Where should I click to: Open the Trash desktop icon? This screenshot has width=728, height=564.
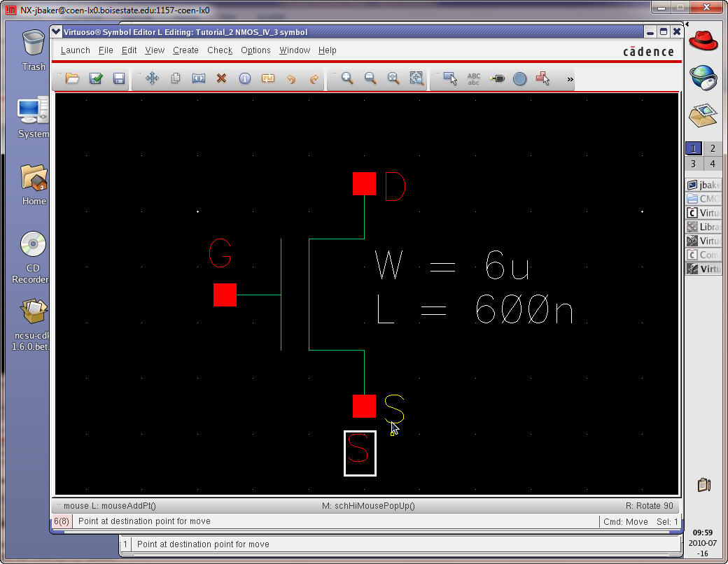[x=33, y=50]
